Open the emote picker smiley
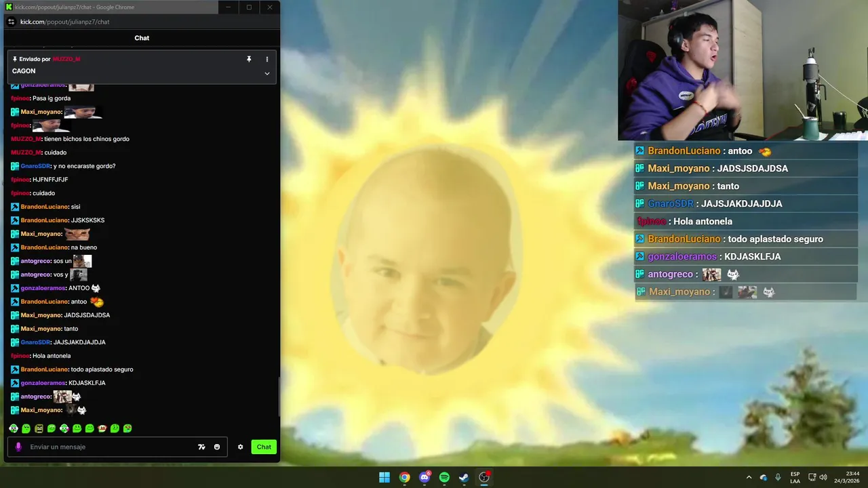 click(x=217, y=447)
